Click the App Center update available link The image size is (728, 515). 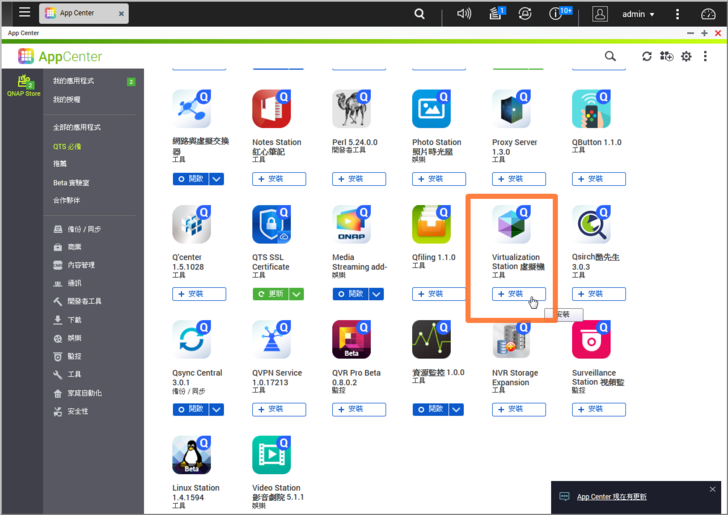pyautogui.click(x=611, y=497)
